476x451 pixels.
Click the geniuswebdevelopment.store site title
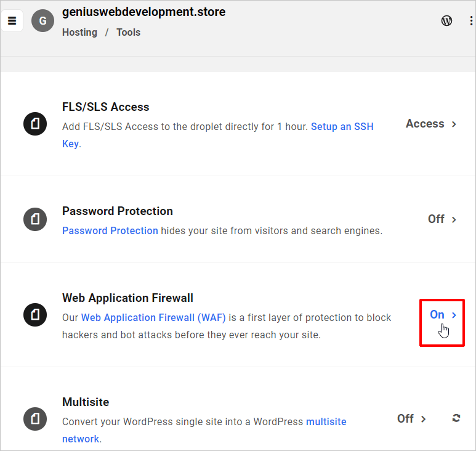point(144,12)
